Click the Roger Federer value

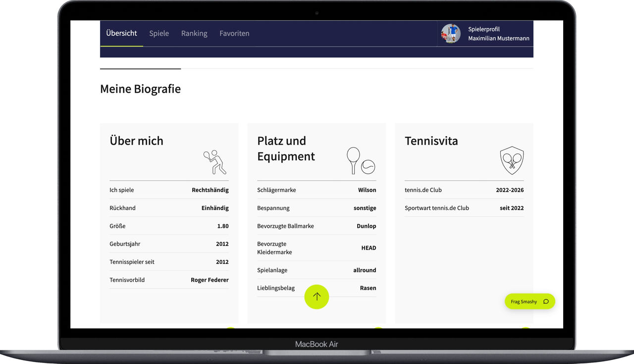point(210,280)
